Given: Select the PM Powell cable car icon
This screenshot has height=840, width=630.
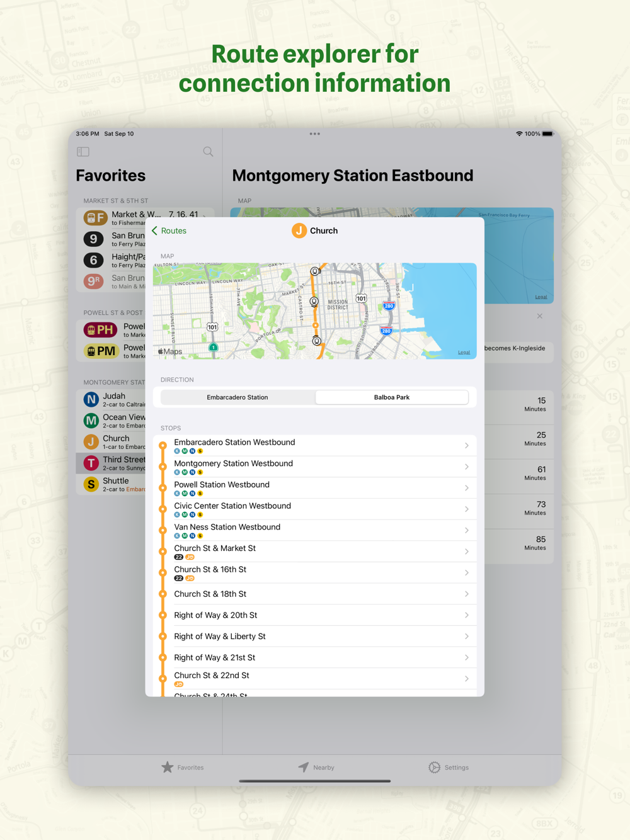Looking at the screenshot, I should (100, 351).
